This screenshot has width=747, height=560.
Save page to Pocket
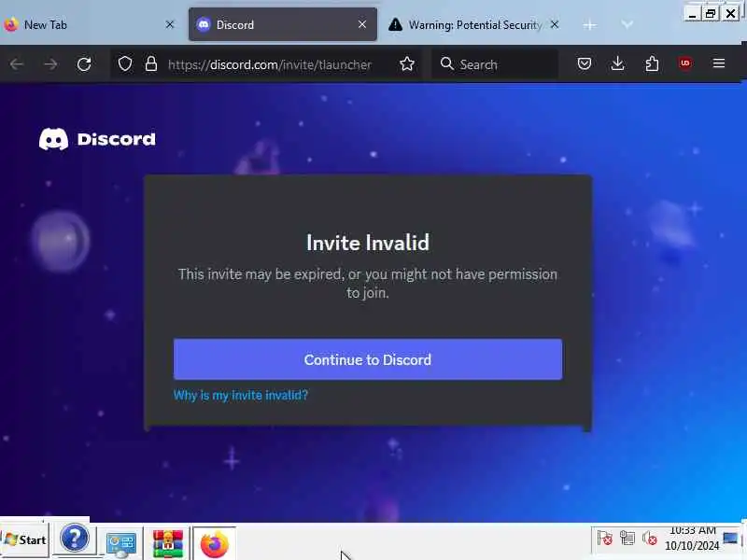[x=585, y=63]
